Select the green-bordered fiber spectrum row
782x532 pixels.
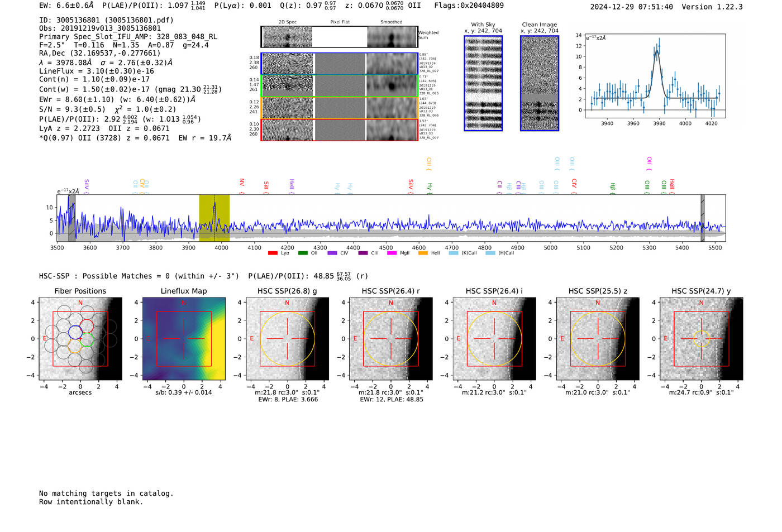click(339, 86)
